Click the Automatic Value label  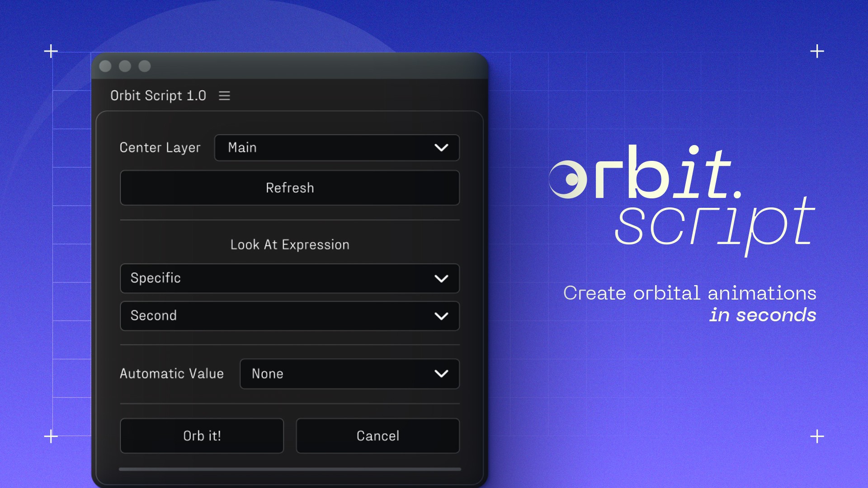pyautogui.click(x=171, y=374)
